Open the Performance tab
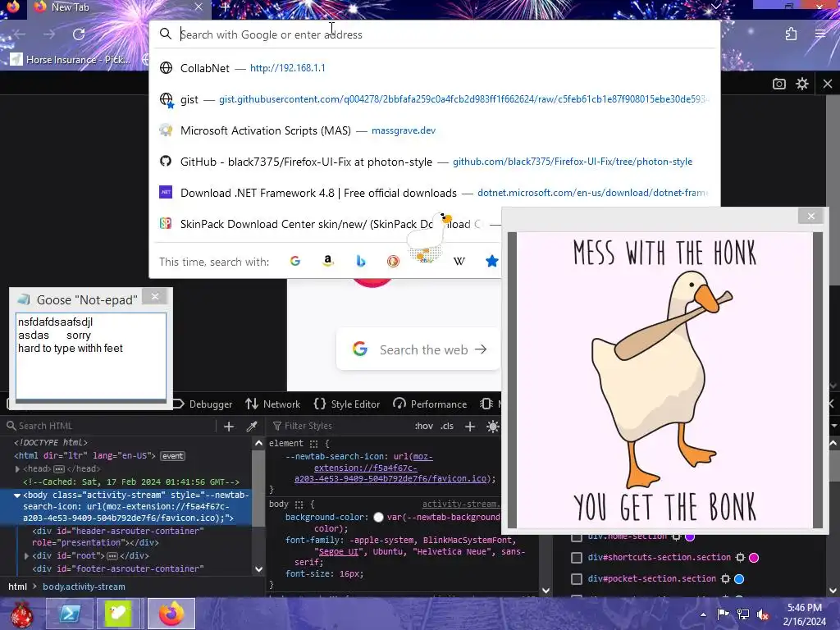Viewport: 840px width, 630px height. (430, 404)
